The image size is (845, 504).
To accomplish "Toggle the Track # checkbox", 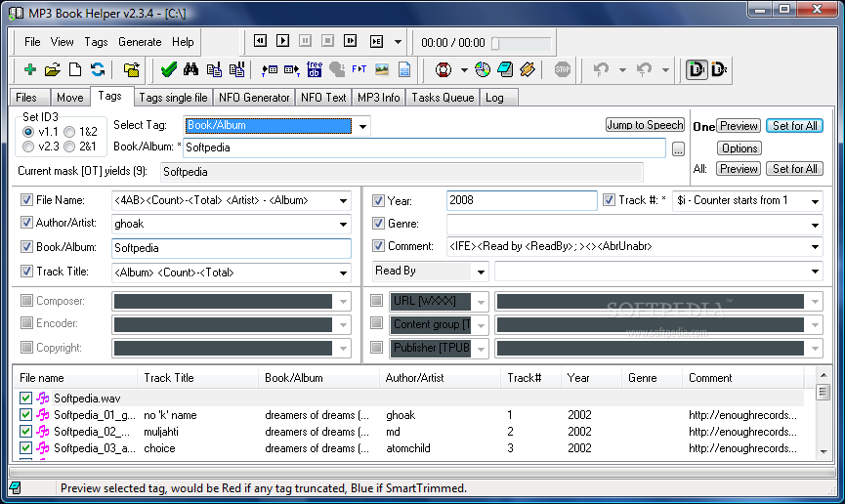I will [x=609, y=200].
